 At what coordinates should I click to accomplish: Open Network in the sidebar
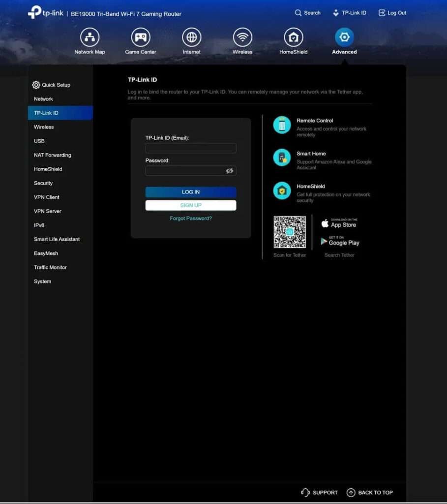coord(60,99)
